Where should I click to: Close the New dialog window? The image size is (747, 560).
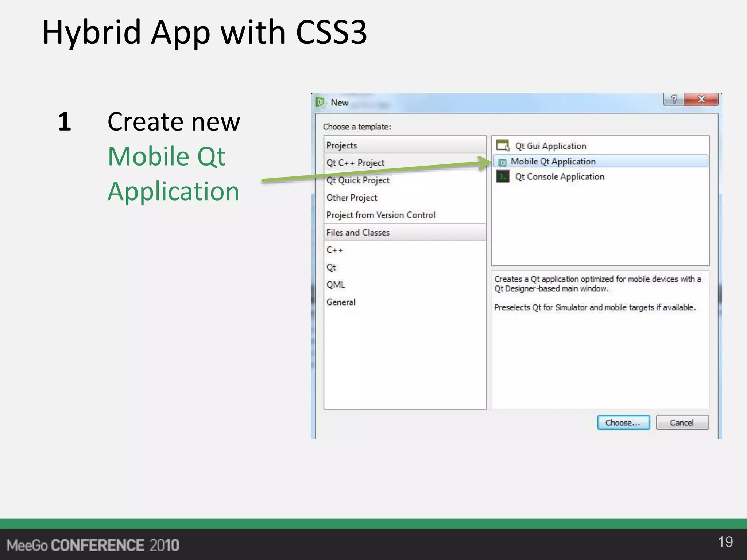pos(701,99)
